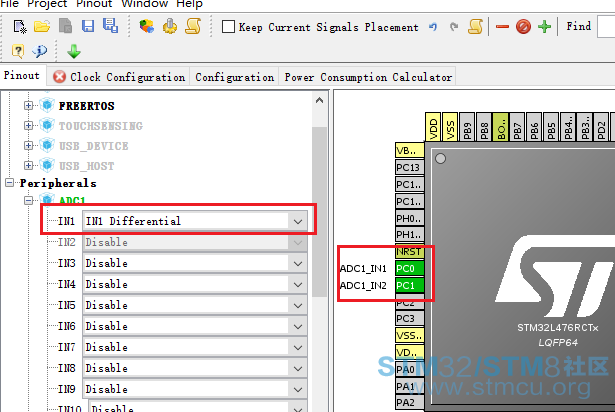Open the IN8 mode dropdown
This screenshot has width=615, height=412.
(298, 368)
